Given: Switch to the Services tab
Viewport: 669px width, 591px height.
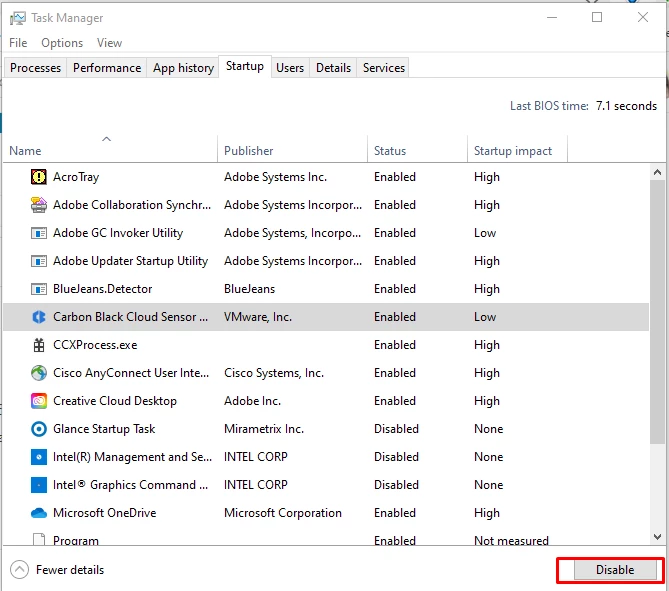Looking at the screenshot, I should pyautogui.click(x=384, y=68).
